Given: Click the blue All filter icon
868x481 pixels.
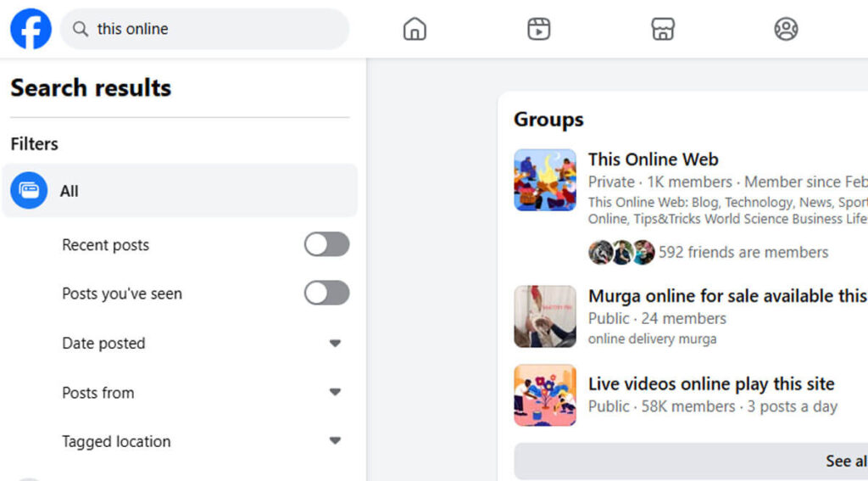Looking at the screenshot, I should click(29, 191).
